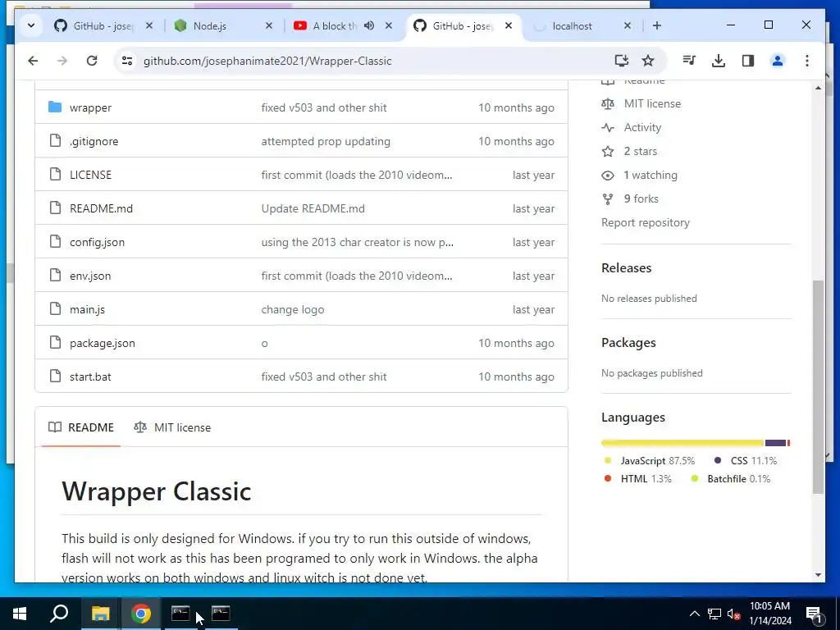This screenshot has width=840, height=630.
Task: Open commit 'change logo'
Action: (x=293, y=309)
